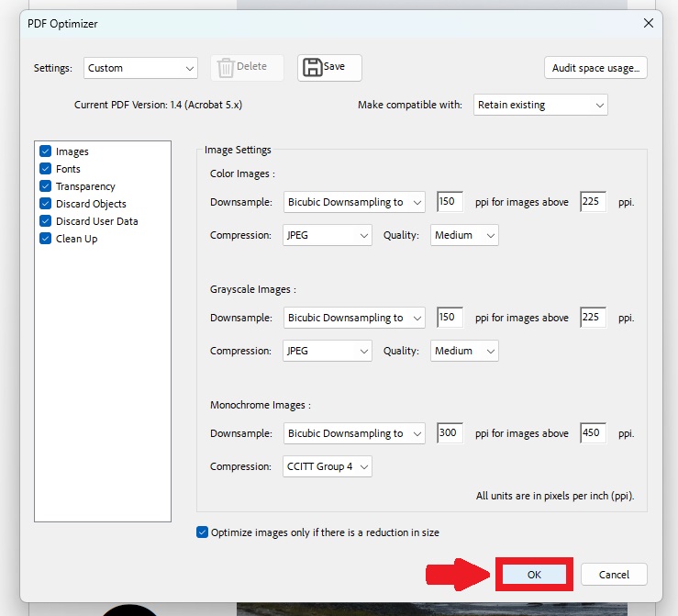
Task: Click the Grayscale Images heading
Action: click(x=253, y=289)
